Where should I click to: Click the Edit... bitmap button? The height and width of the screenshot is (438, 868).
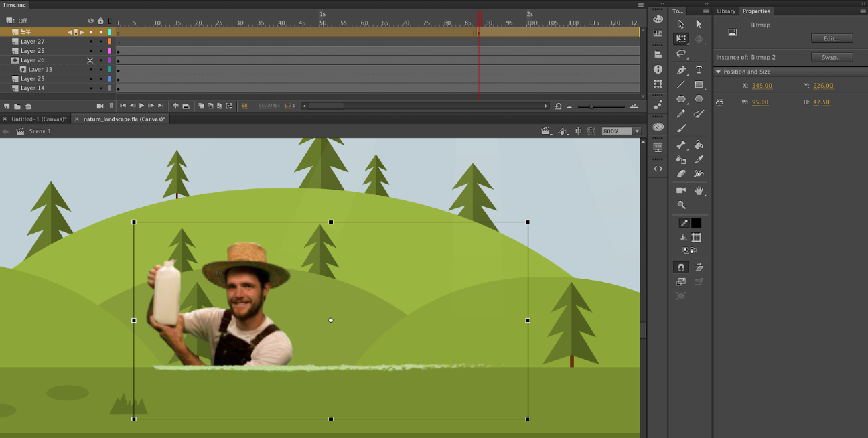tap(832, 38)
